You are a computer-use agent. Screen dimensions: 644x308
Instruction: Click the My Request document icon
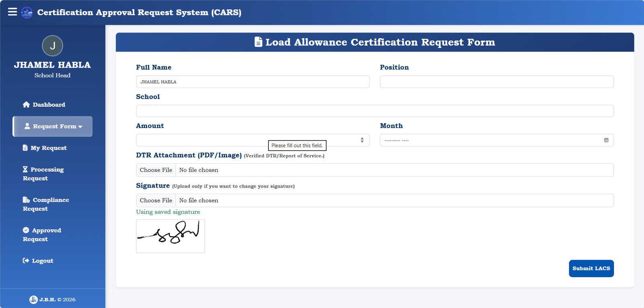25,148
